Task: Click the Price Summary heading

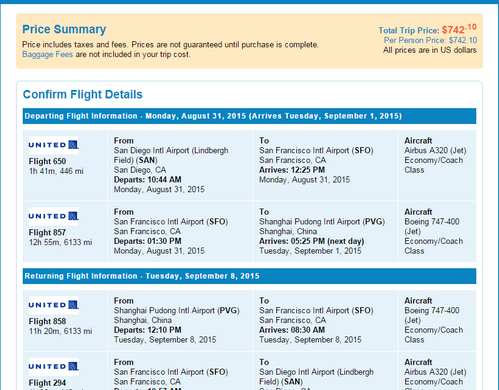Action: [x=64, y=29]
